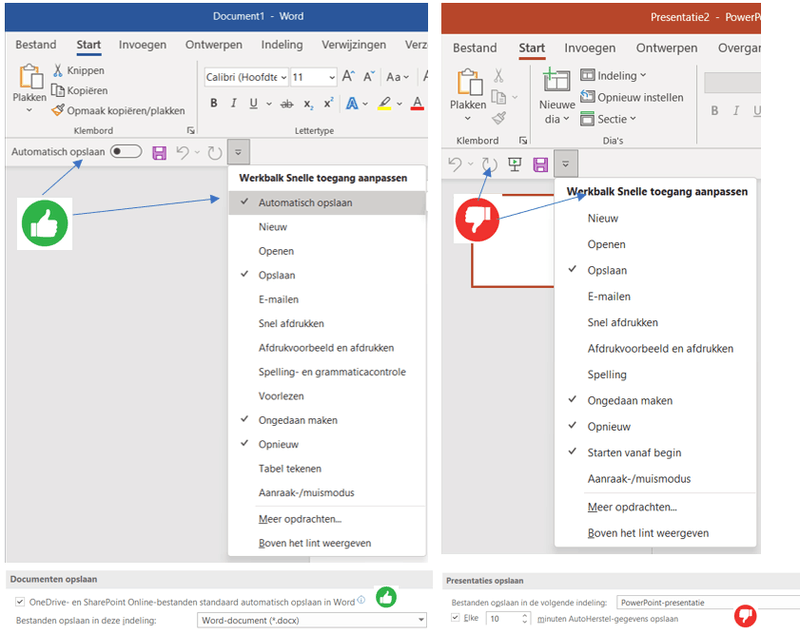Image resolution: width=800 pixels, height=634 pixels.
Task: Click the cut scissors in PowerPoint ribbon
Action: tap(498, 76)
